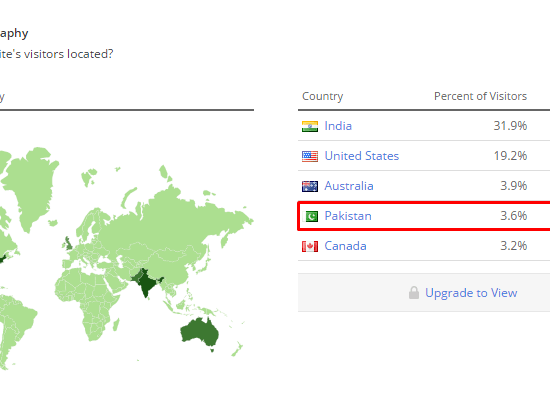
Task: Open the Australia country link
Action: click(x=349, y=186)
